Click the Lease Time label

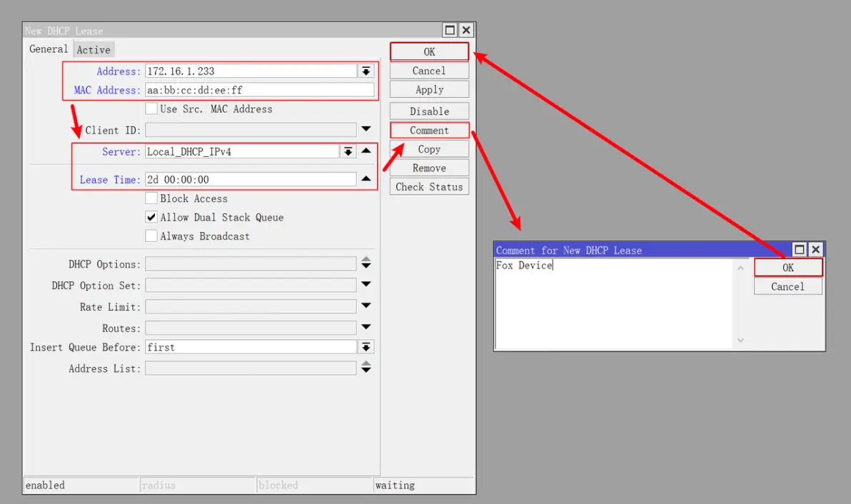[110, 180]
